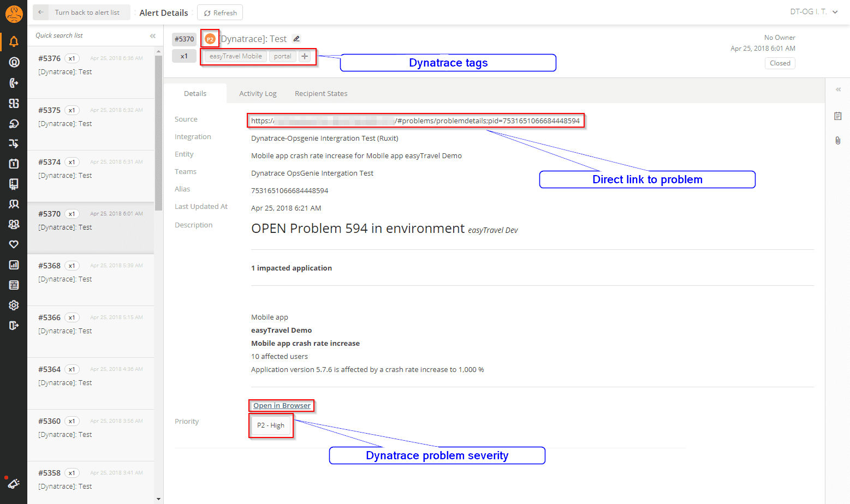Viewport: 850px width, 504px height.
Task: Open the announcements megaphone icon
Action: [13, 483]
